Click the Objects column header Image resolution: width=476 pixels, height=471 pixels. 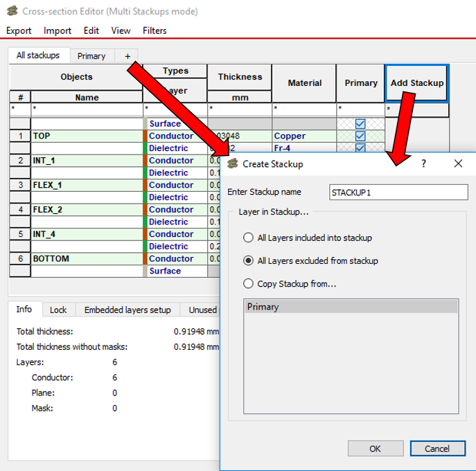(76, 77)
